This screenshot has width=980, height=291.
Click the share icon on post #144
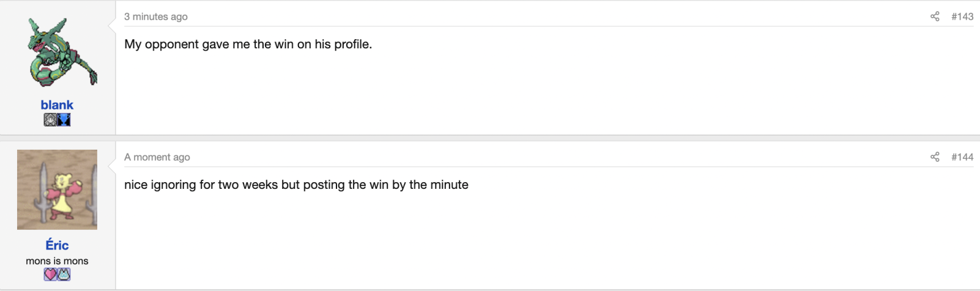(x=935, y=157)
